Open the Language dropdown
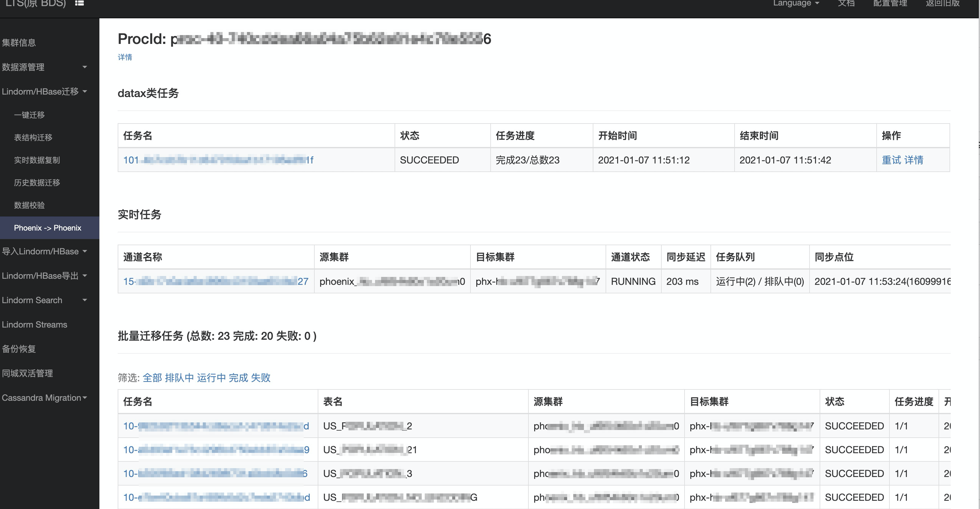 tap(796, 3)
